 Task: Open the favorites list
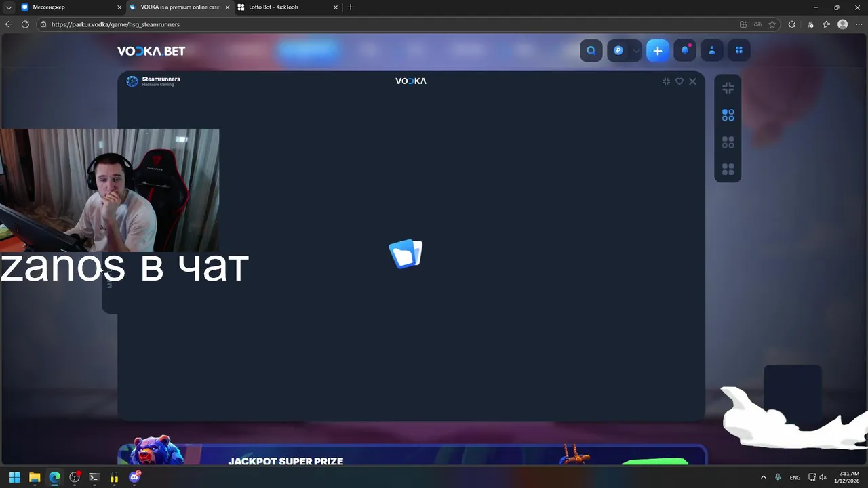point(826,24)
